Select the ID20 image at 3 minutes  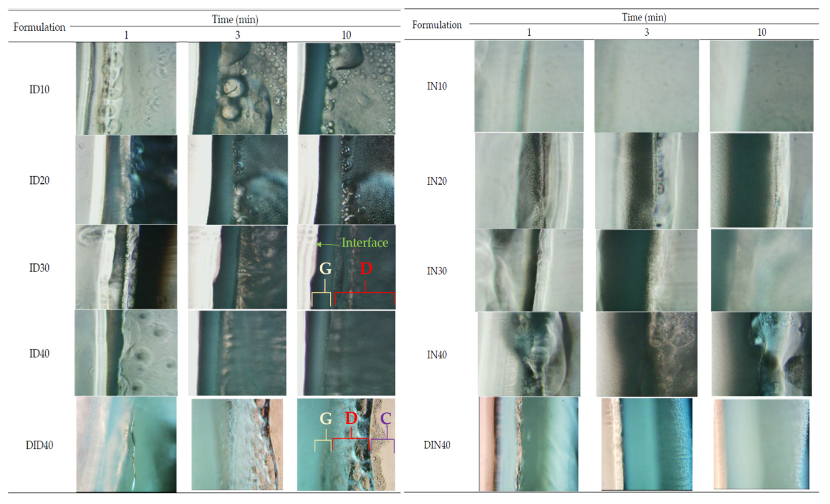pyautogui.click(x=238, y=180)
